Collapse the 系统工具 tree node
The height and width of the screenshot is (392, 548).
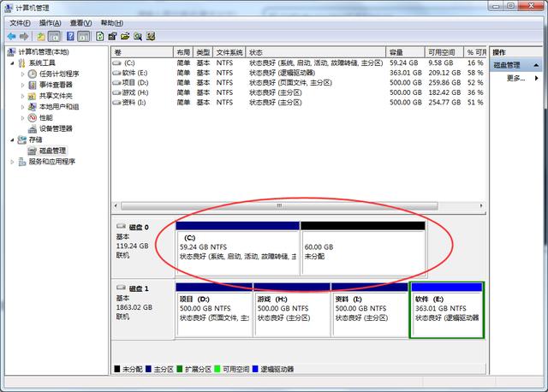tap(12, 63)
